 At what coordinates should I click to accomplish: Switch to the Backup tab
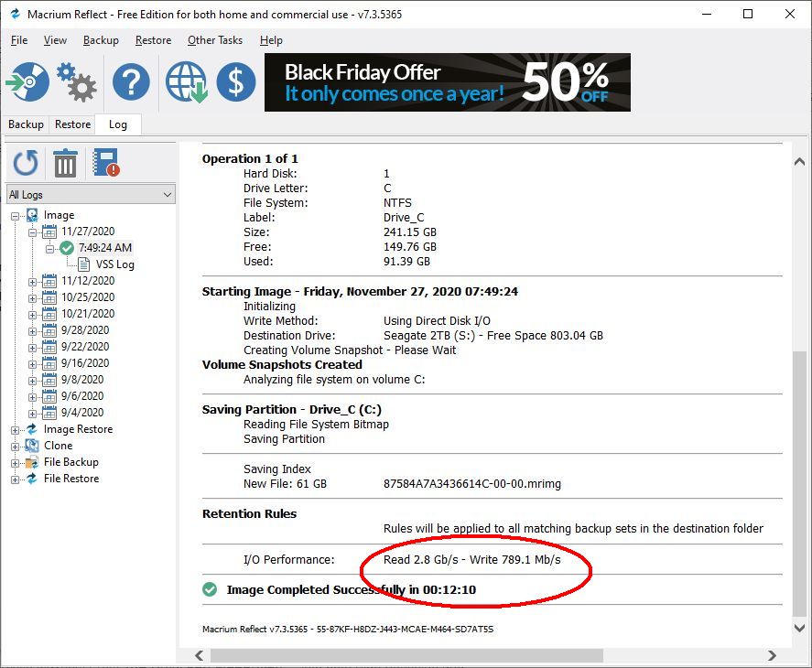(x=26, y=124)
